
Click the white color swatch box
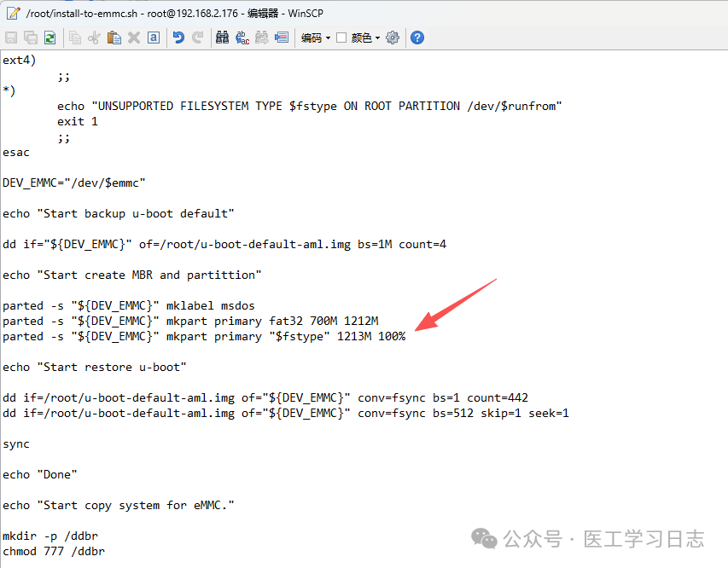tap(341, 38)
